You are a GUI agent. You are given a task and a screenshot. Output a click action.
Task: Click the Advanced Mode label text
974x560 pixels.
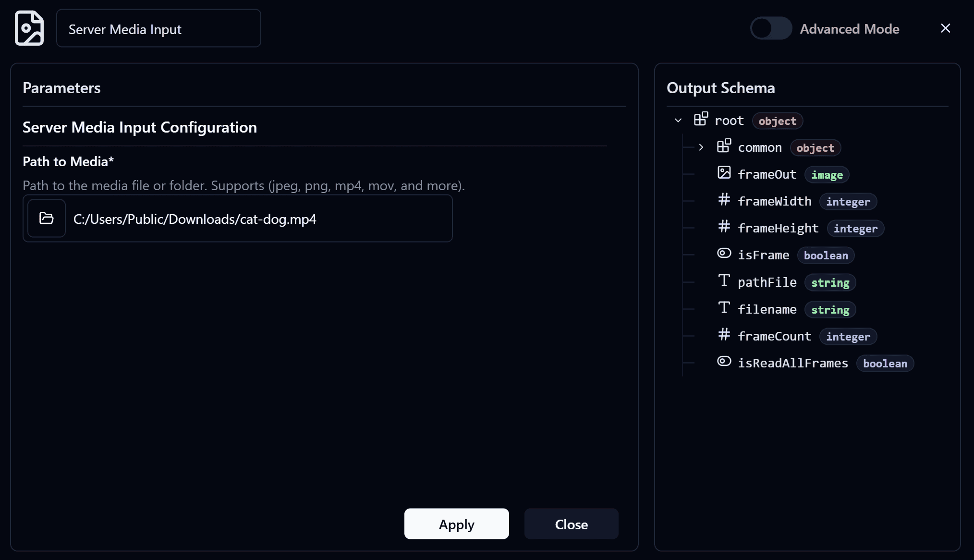pyautogui.click(x=850, y=29)
